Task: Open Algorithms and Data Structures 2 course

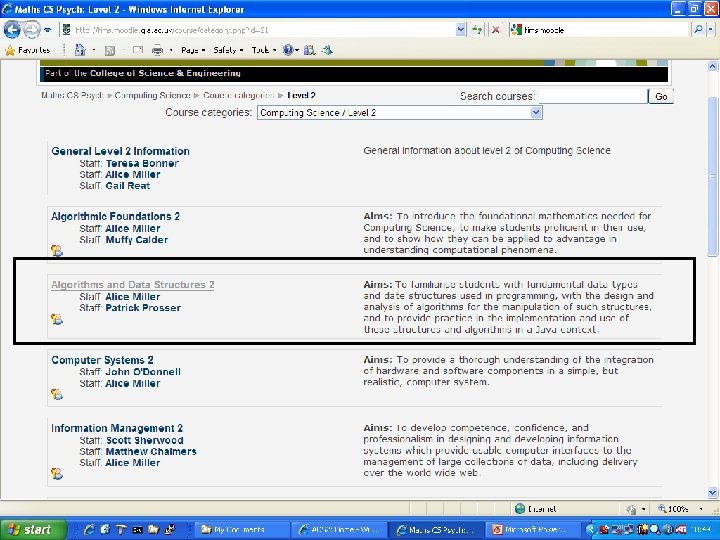Action: click(x=133, y=285)
